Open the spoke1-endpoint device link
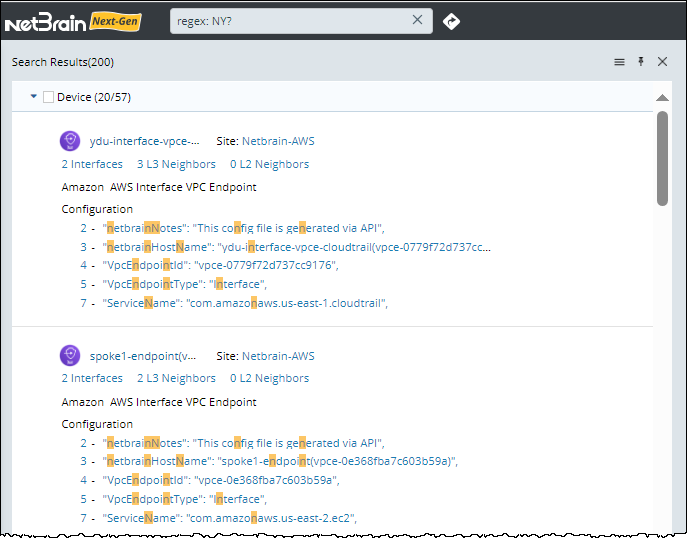Screen dimensions: 687x538 [143, 356]
